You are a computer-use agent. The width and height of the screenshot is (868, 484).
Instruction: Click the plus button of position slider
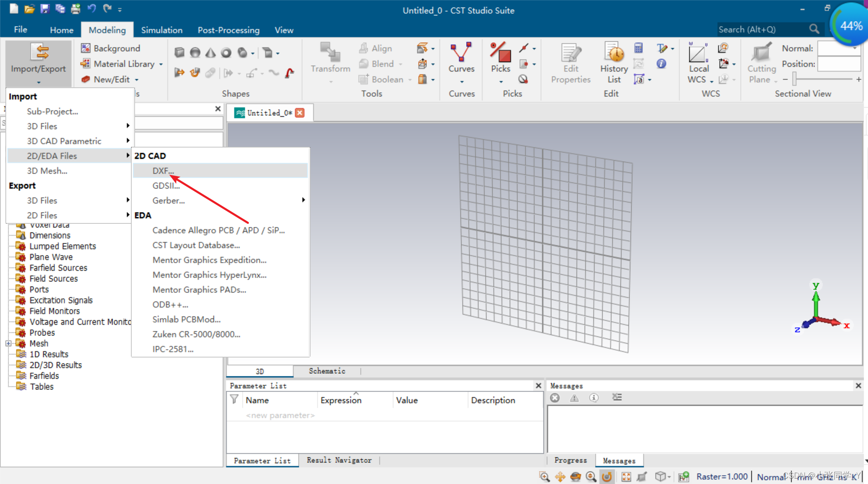pyautogui.click(x=859, y=79)
